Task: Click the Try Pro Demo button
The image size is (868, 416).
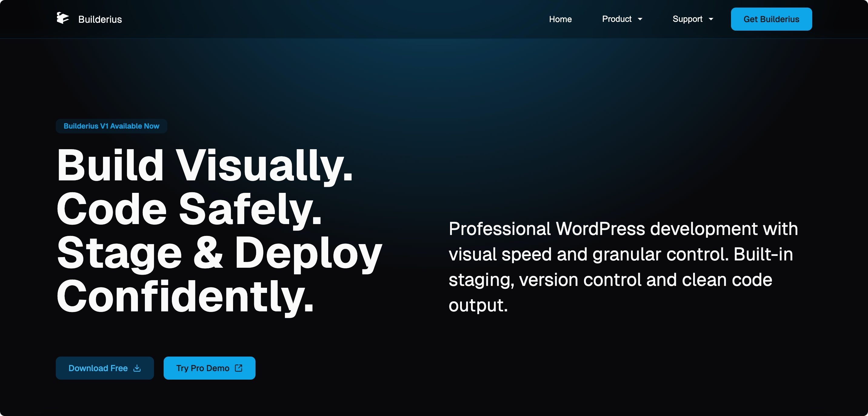Action: 209,368
